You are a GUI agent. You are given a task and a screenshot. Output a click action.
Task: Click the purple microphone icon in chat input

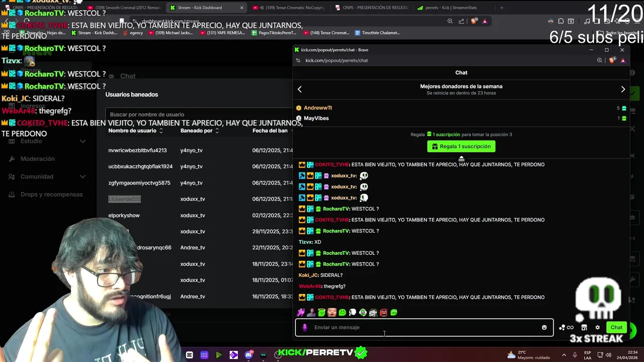[304, 327]
